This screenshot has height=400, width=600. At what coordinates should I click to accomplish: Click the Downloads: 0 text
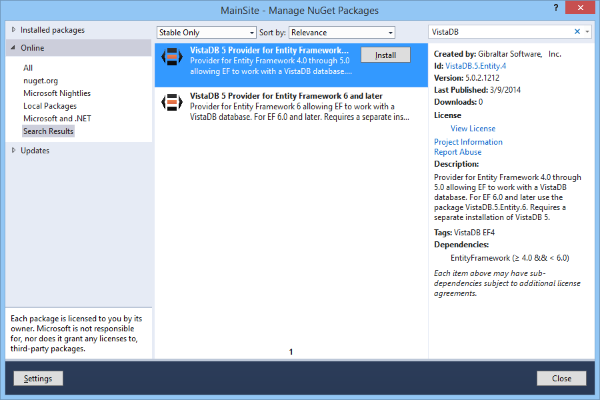click(458, 102)
